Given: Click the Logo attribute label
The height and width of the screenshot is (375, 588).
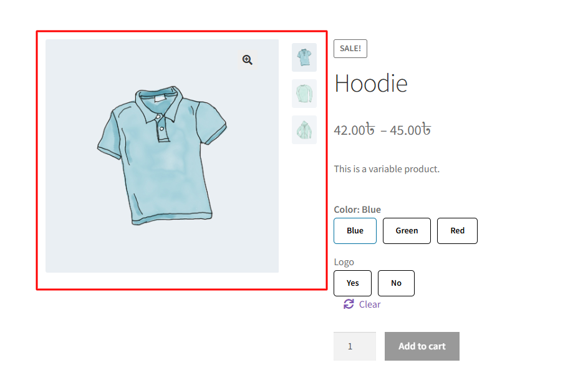Looking at the screenshot, I should click(x=344, y=262).
